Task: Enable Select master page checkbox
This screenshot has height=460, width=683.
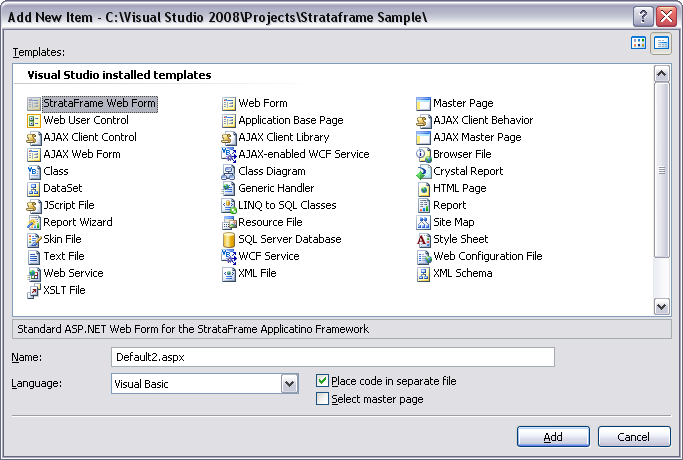Action: tap(322, 399)
